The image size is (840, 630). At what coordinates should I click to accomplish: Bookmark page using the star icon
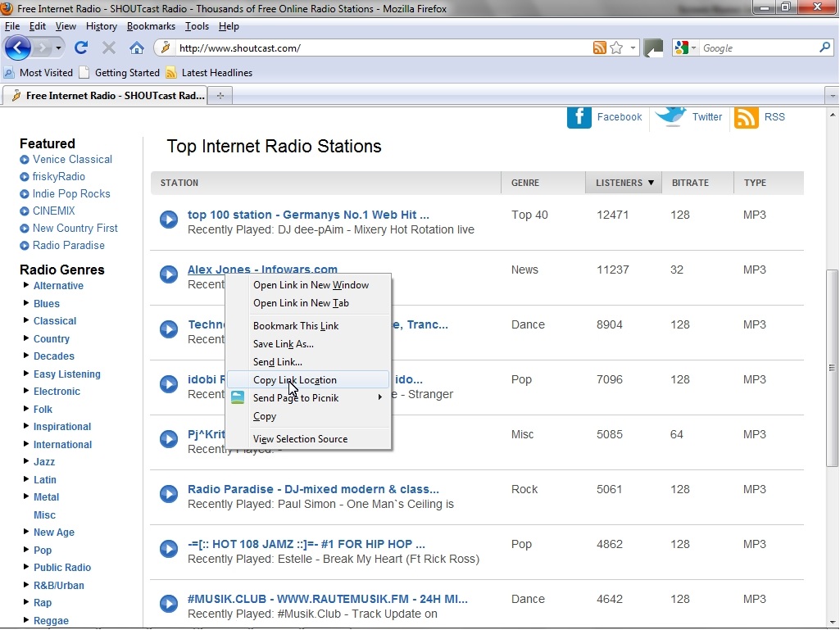click(616, 48)
